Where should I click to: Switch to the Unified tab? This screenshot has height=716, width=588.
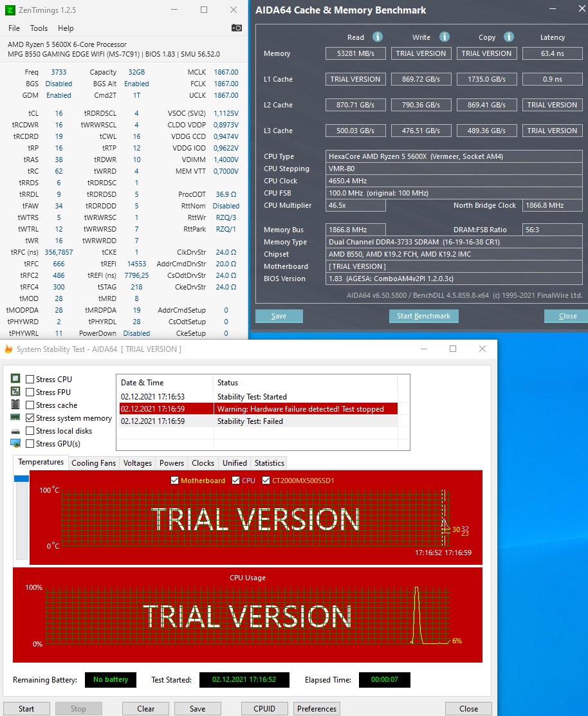235,463
